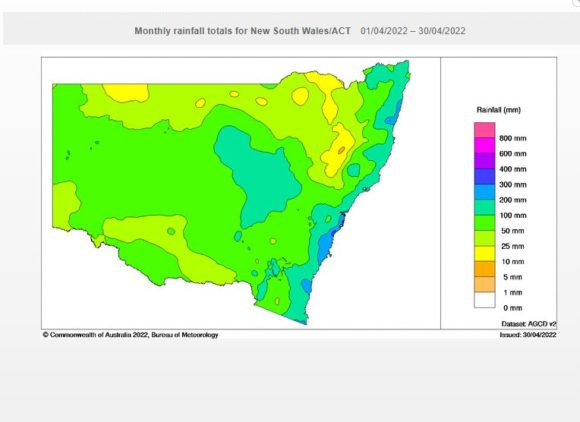Screen dimensions: 580x422
Task: Click the 'Dataset: AGCD v2' label
Action: tap(529, 324)
